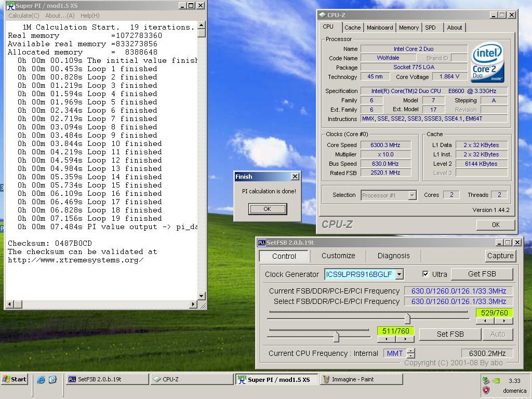
Task: Open the SPD tab in CPU-Z
Action: [430, 28]
